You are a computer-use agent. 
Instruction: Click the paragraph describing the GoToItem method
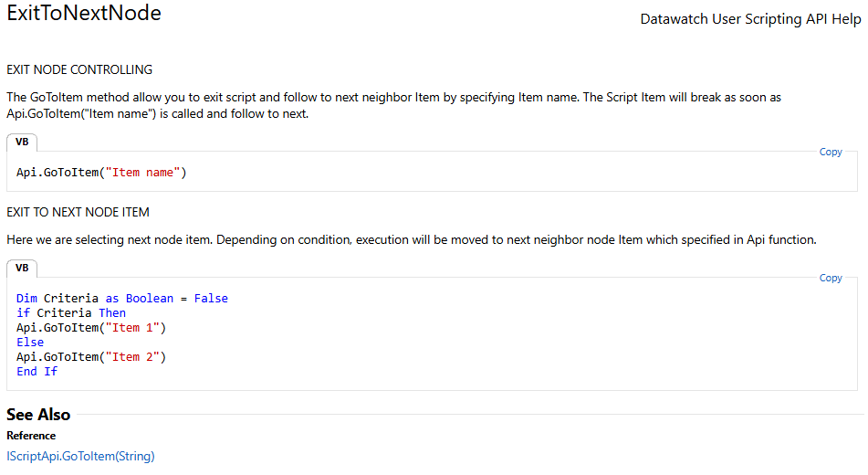coord(393,105)
